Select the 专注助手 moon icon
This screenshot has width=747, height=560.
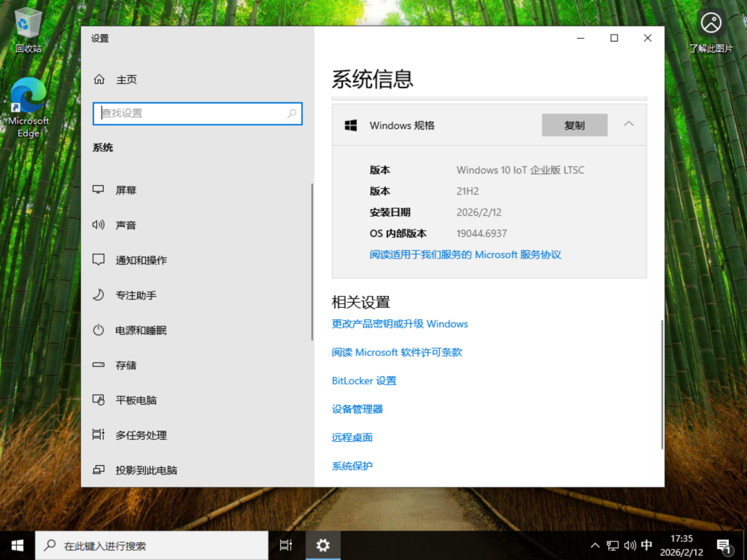click(x=98, y=295)
